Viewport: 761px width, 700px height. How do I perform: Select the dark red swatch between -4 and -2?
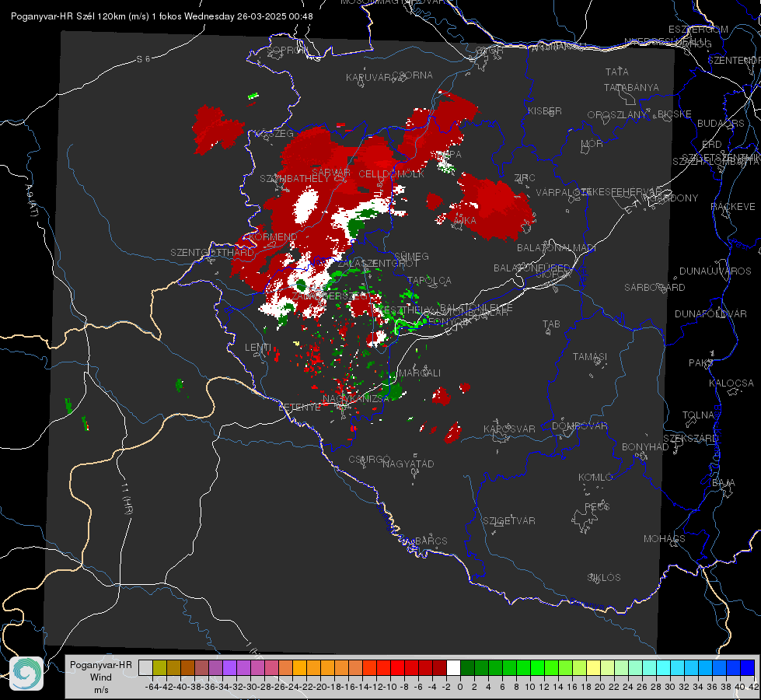click(439, 668)
